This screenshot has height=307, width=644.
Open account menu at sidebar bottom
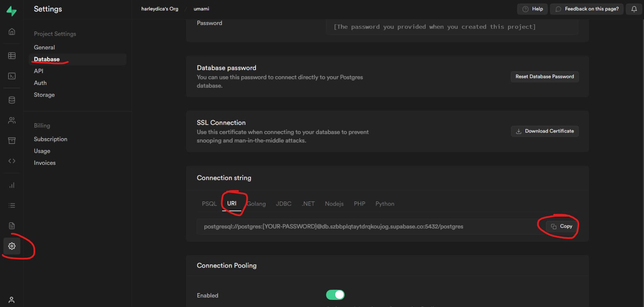pos(12,300)
